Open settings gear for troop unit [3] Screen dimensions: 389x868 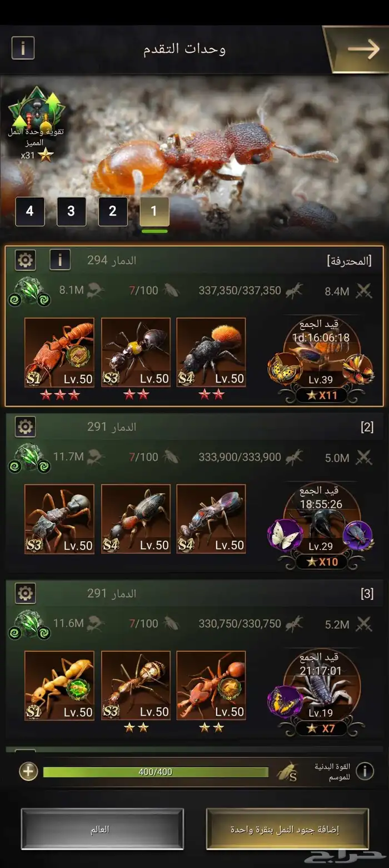[25, 593]
